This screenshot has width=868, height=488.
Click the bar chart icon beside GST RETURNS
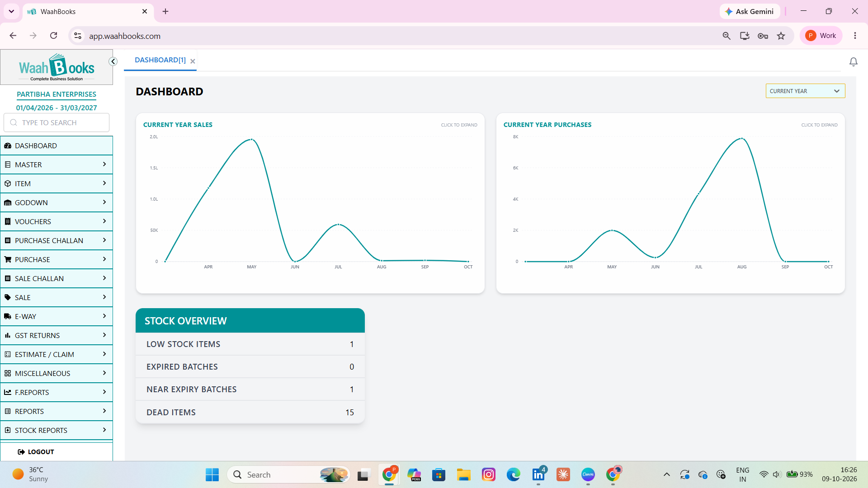(x=8, y=335)
